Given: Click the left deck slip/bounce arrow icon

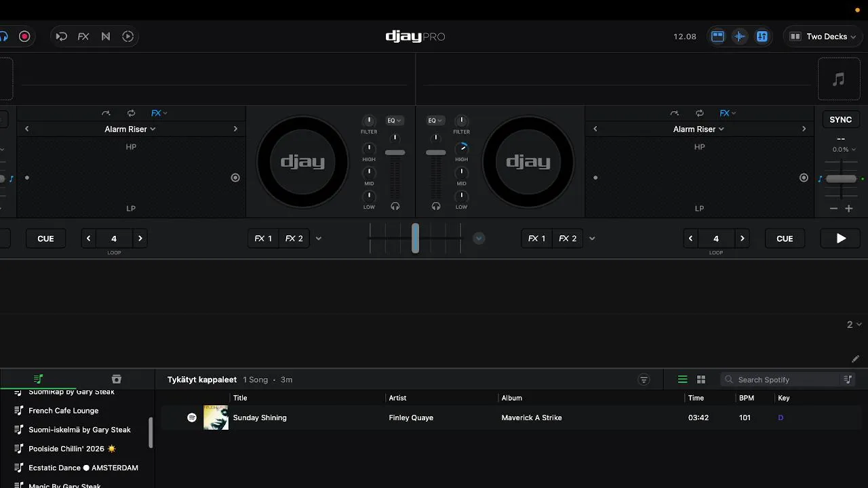Looking at the screenshot, I should (x=106, y=113).
